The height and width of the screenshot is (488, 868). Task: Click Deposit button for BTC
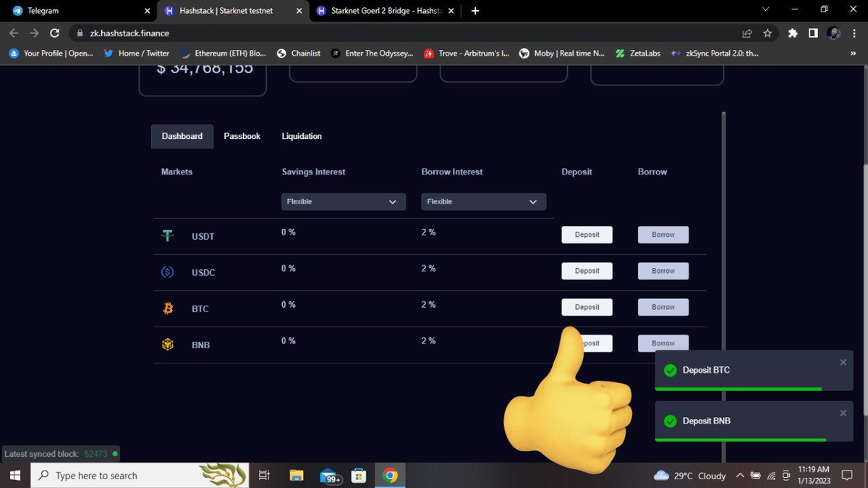pos(587,307)
